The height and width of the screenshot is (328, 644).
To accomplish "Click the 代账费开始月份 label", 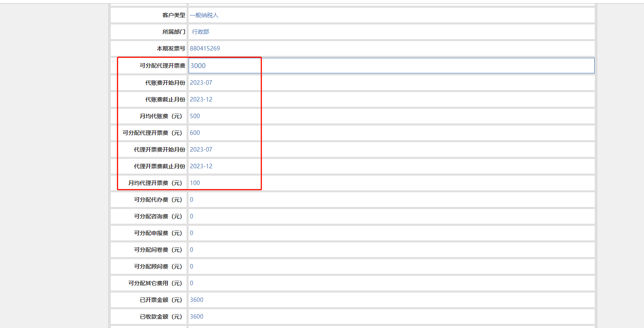I will (165, 83).
